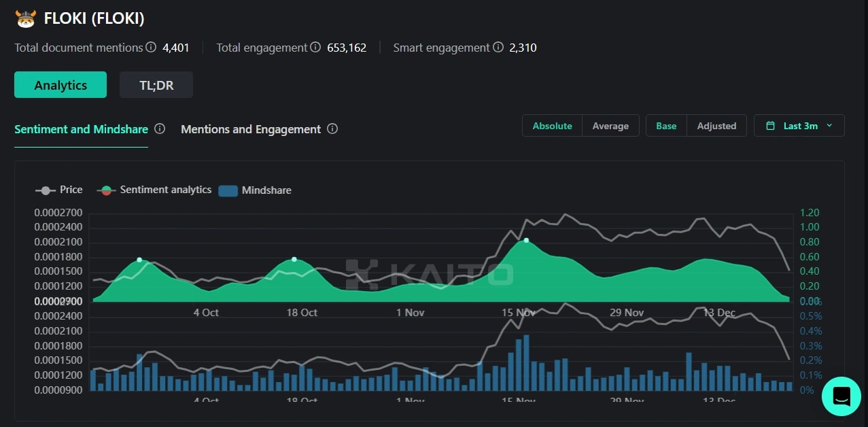Click info icon beside Mentions and Engagement
The width and height of the screenshot is (868, 427).
pyautogui.click(x=332, y=129)
